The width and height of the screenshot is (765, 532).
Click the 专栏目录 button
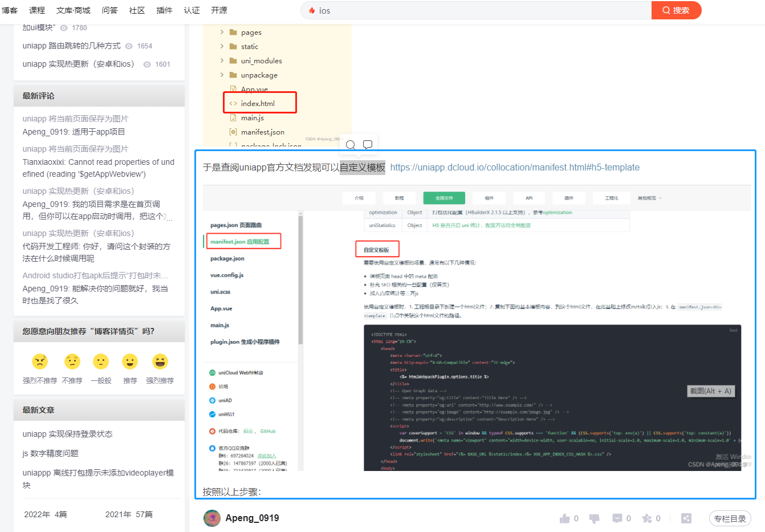click(730, 518)
